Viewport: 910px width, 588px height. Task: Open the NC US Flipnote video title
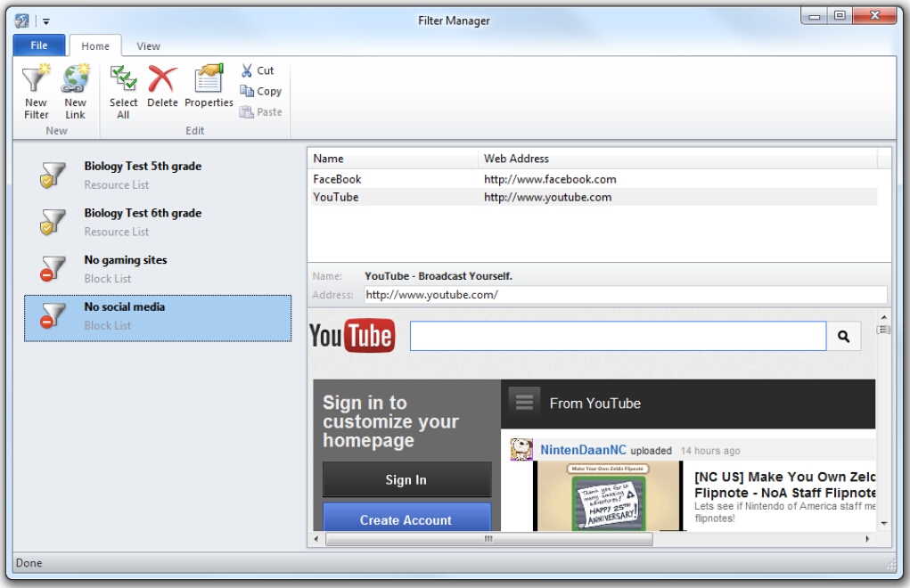point(784,485)
